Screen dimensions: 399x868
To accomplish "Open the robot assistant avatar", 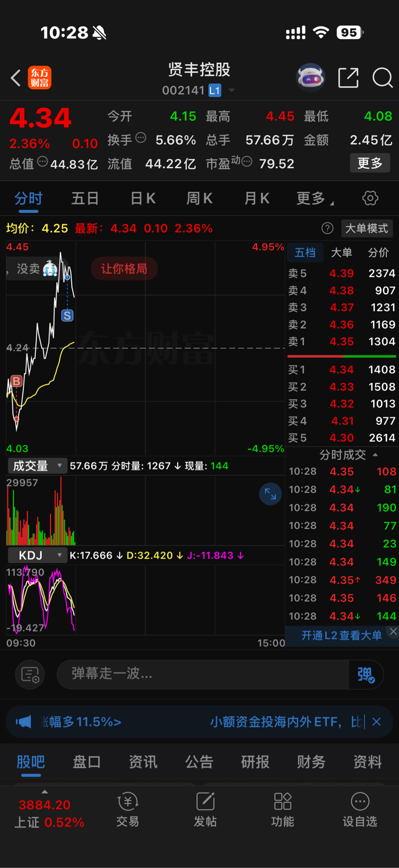I will (311, 78).
